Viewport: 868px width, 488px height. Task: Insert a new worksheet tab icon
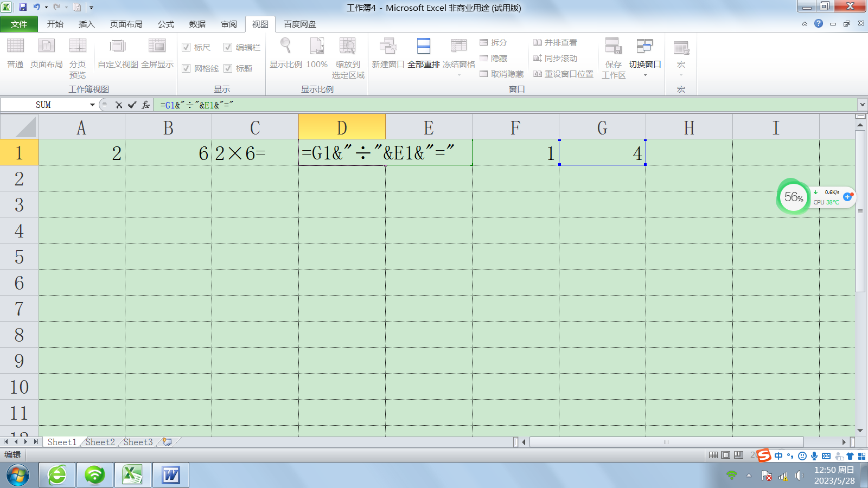click(167, 442)
